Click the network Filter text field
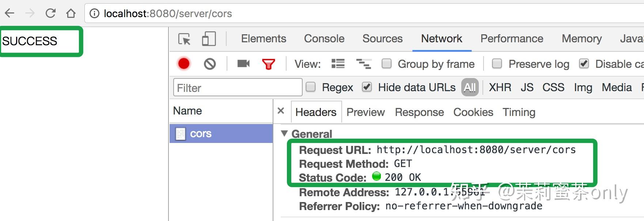Screen dimensions: 644x221 (x=238, y=88)
